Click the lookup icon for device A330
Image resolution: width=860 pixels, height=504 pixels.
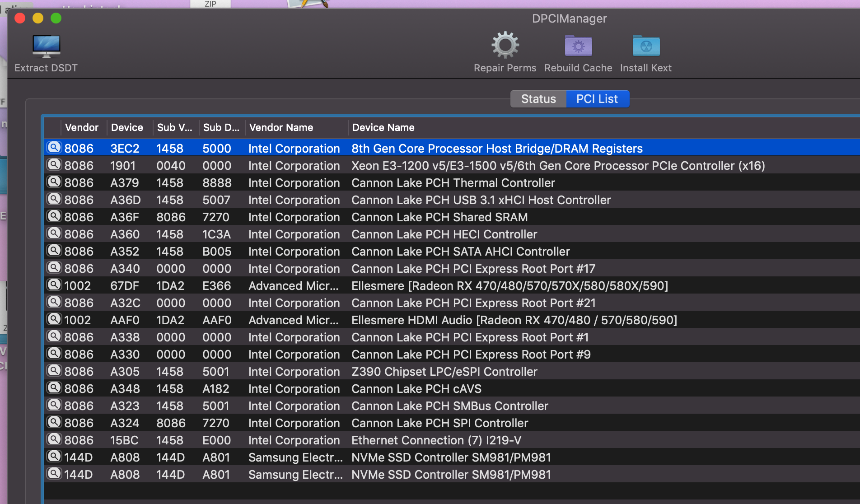(54, 354)
